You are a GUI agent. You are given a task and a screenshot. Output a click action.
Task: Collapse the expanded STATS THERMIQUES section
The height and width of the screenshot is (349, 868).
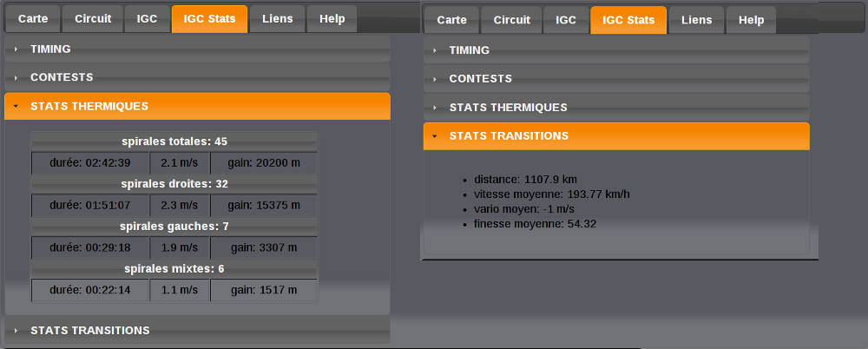[x=89, y=106]
